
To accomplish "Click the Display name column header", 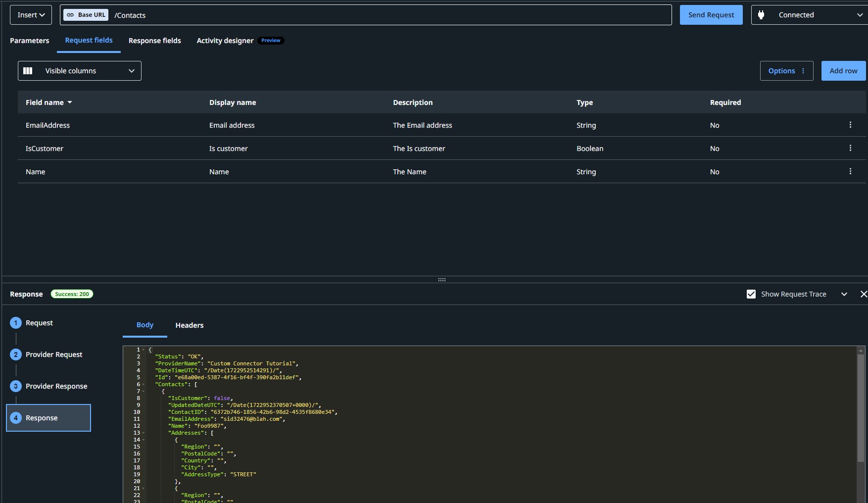I will [233, 102].
